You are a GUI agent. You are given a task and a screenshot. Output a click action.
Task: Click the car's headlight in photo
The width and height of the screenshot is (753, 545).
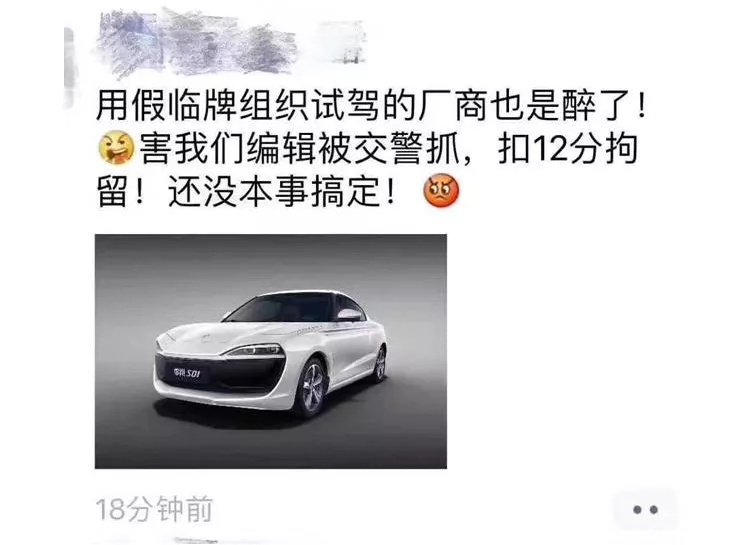(255, 350)
